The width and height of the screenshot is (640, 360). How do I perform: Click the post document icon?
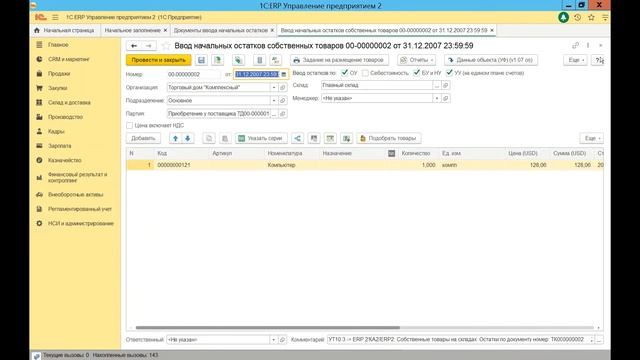click(x=218, y=60)
